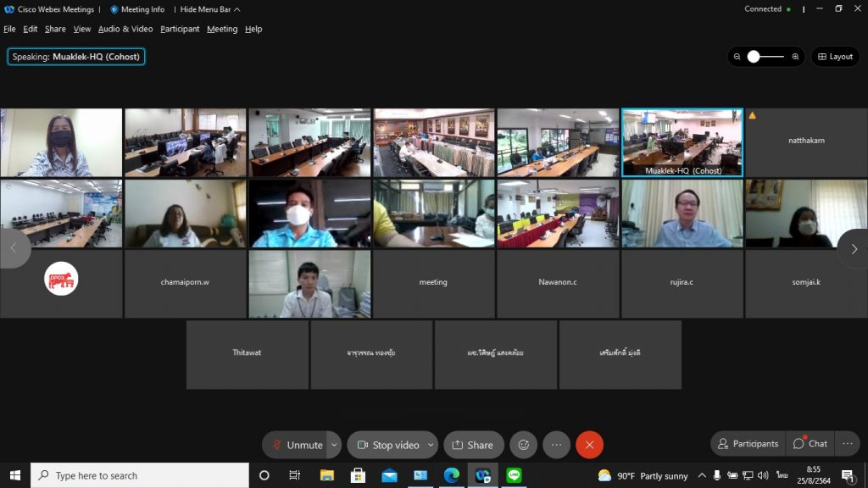Open Microsoft Edge from taskbar

coord(452,475)
